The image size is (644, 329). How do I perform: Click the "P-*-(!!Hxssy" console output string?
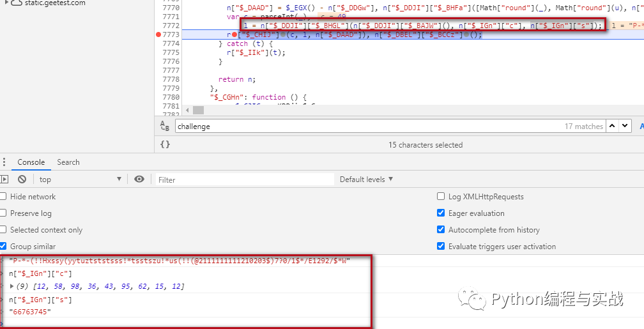(179, 261)
